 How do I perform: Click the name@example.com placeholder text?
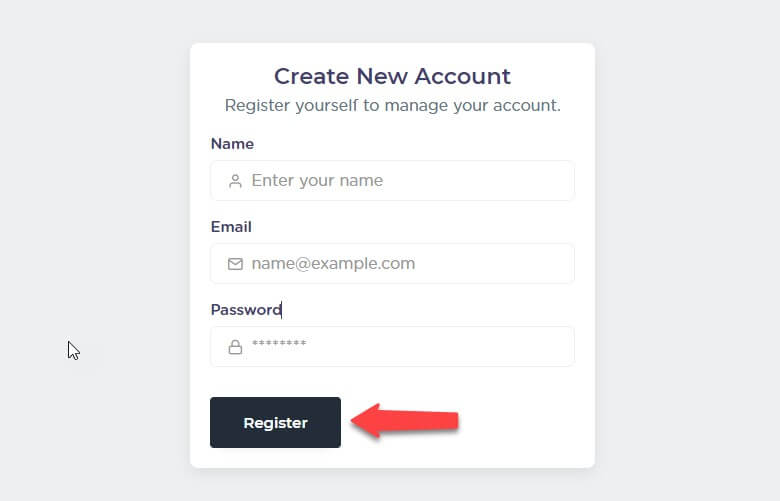[333, 264]
